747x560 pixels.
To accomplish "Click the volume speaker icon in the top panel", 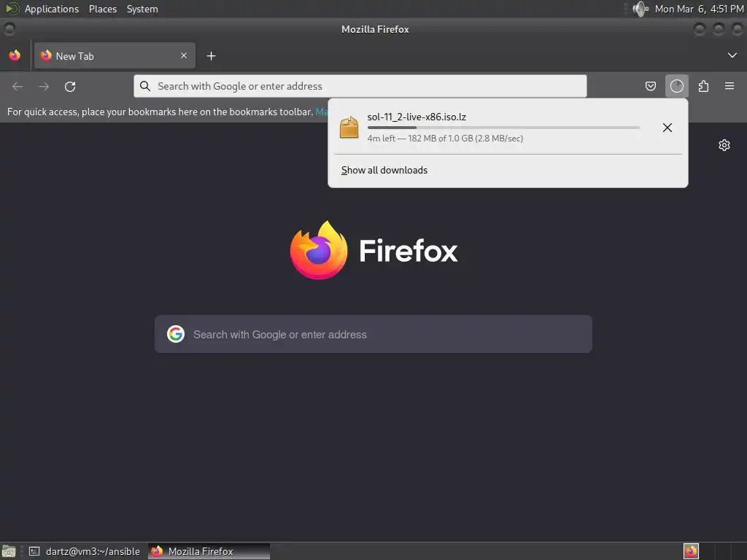I will 640,9.
